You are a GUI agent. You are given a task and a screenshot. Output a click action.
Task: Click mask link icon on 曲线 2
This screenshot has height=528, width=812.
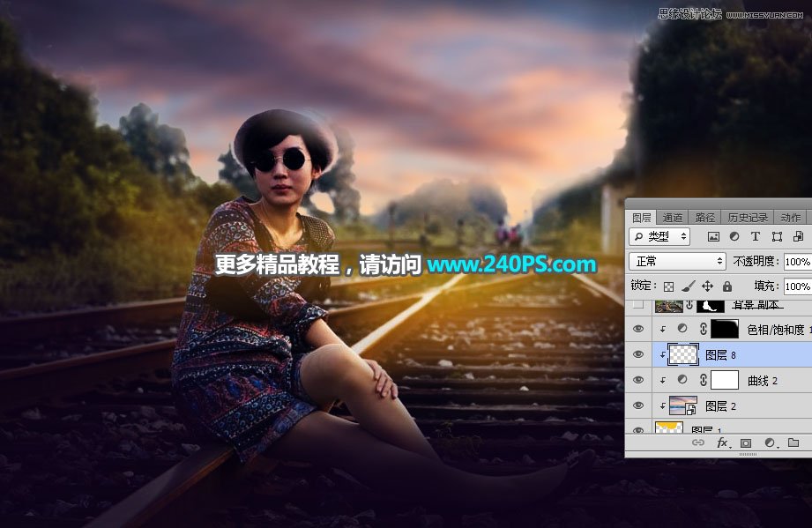703,380
